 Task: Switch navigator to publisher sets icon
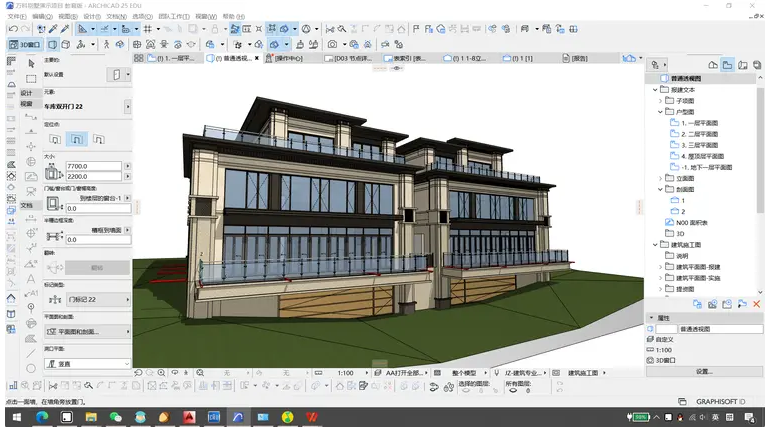757,65
